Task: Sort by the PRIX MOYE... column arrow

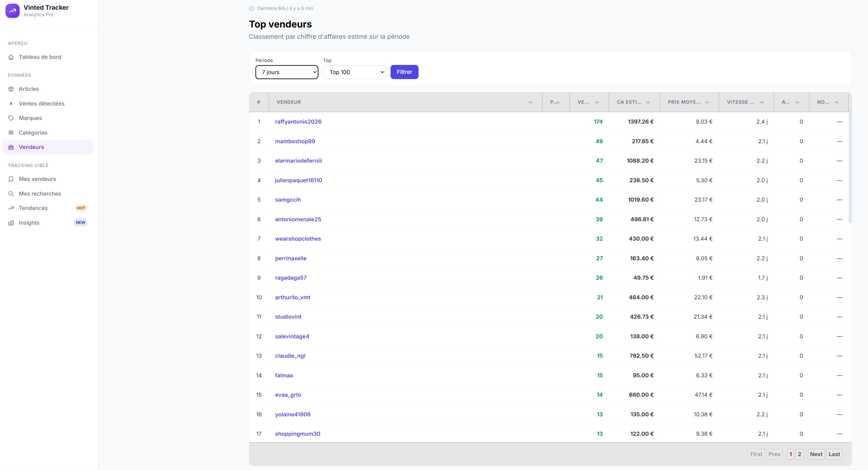Action: [707, 102]
